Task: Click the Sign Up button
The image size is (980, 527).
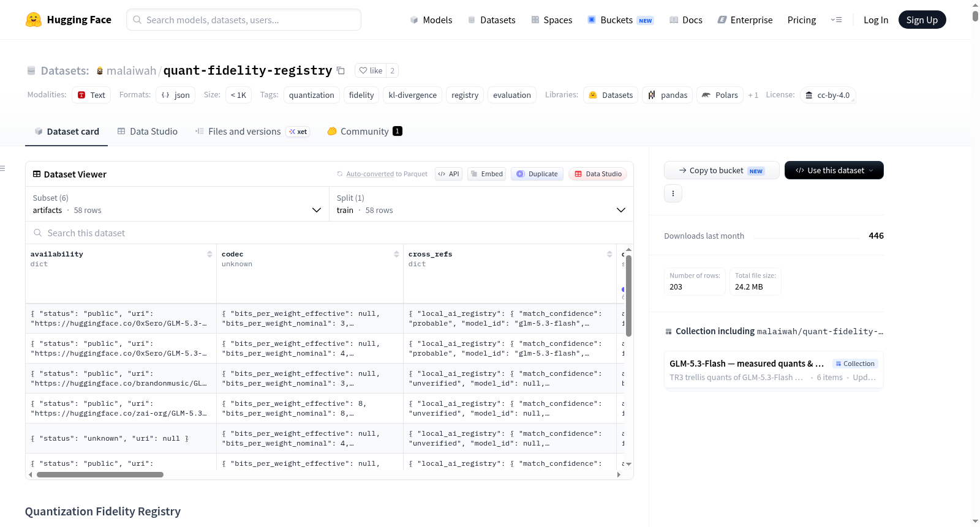Action: pos(922,20)
